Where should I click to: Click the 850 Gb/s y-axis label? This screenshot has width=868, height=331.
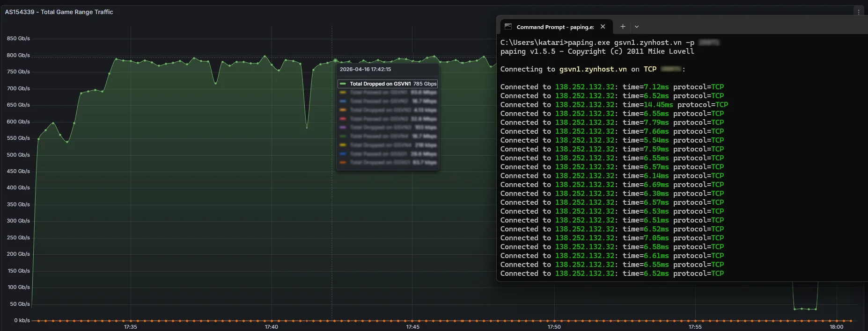click(18, 38)
